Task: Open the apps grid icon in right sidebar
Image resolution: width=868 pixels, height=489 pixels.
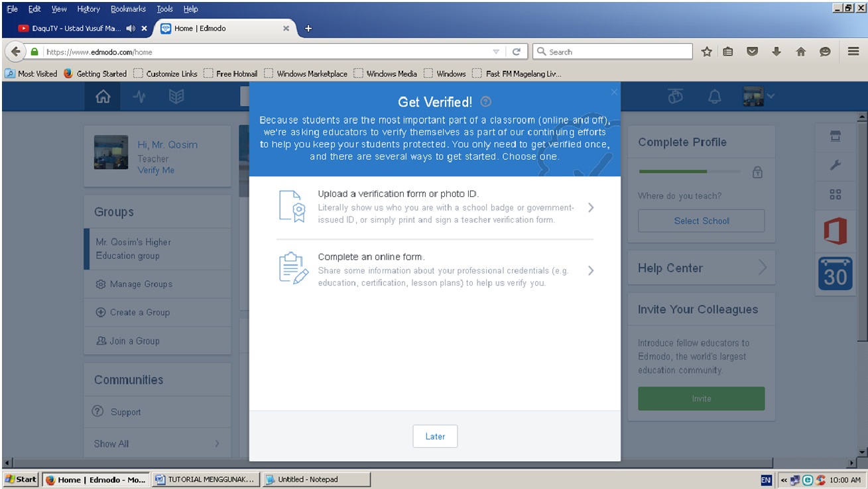Action: pos(835,194)
